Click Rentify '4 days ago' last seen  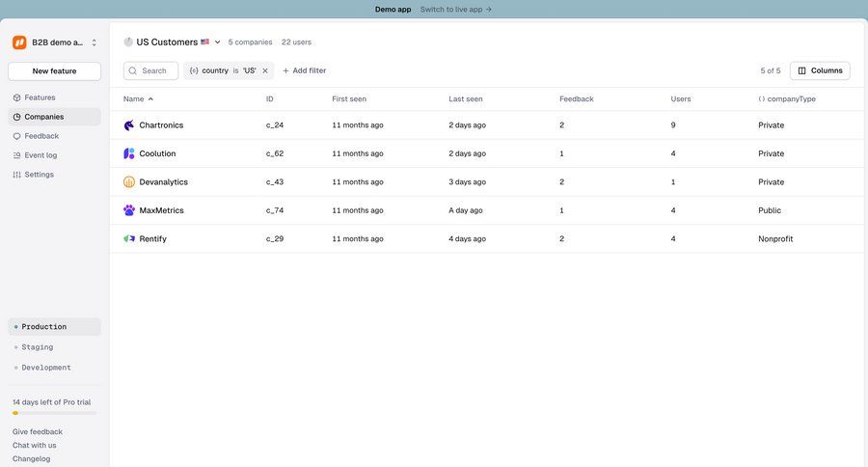click(467, 238)
